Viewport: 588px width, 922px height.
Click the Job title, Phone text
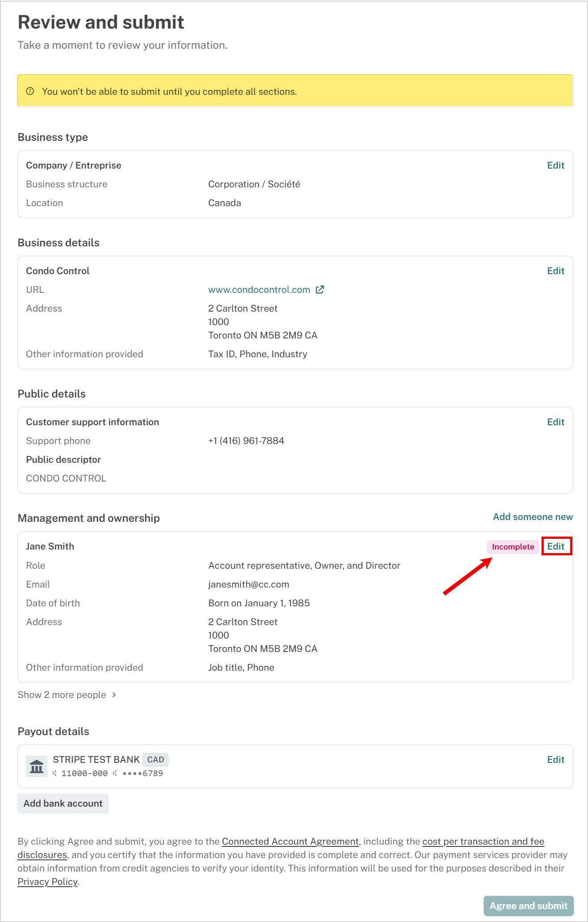pyautogui.click(x=241, y=668)
